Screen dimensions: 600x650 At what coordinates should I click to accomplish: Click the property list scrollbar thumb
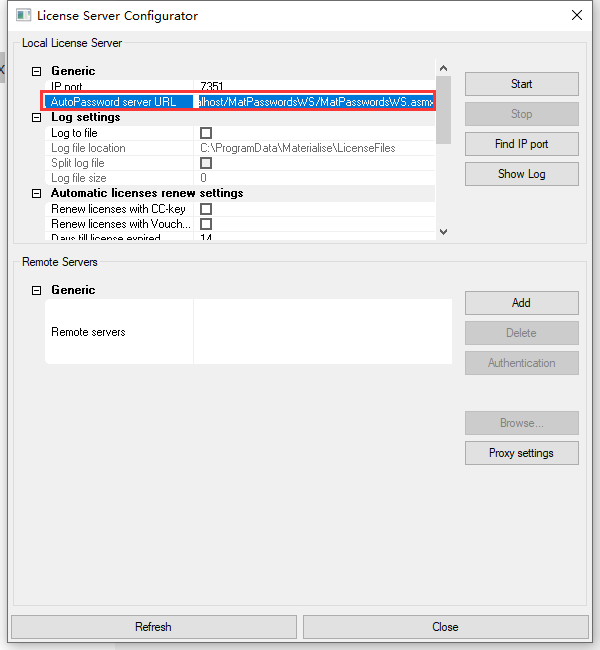coord(443,110)
